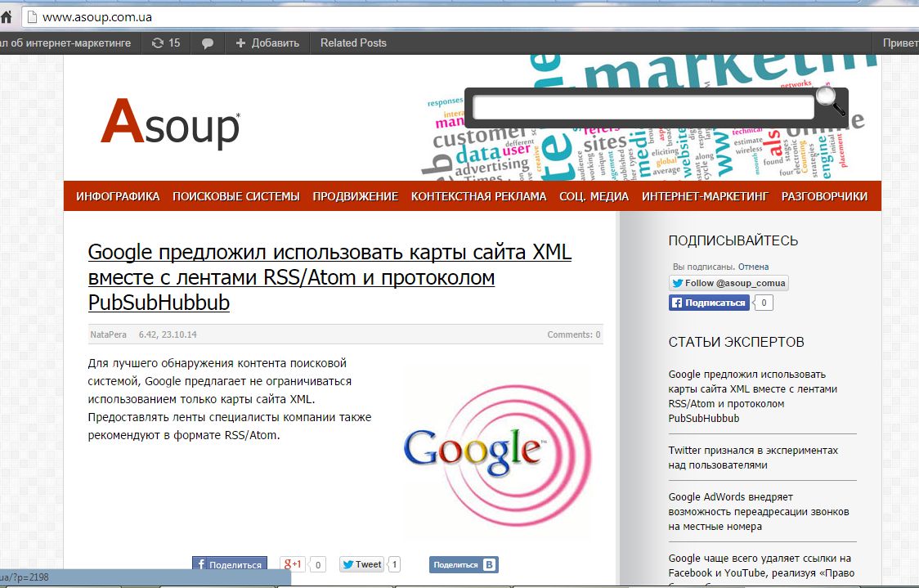Viewport: 919px width, 588px height.
Task: Open the 15 pending updates item
Action: (166, 43)
